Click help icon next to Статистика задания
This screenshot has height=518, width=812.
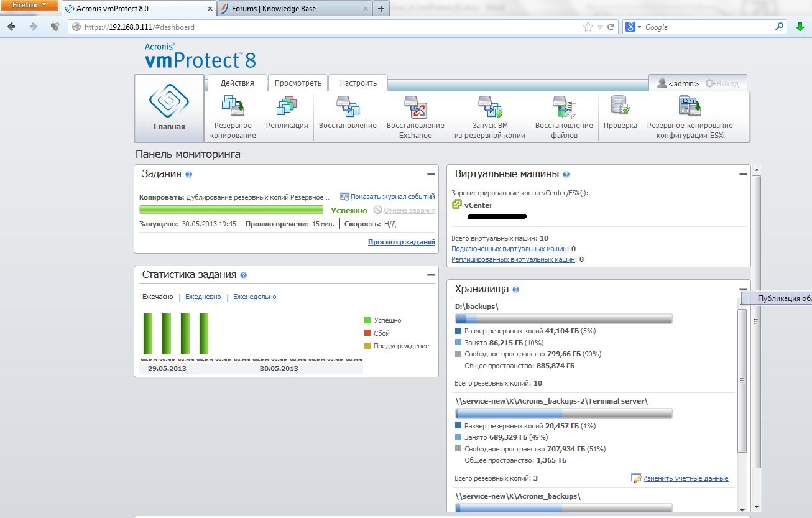tap(244, 275)
